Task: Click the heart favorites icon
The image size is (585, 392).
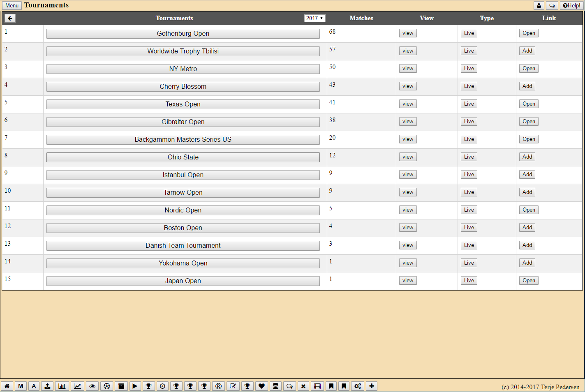Action: (x=261, y=386)
